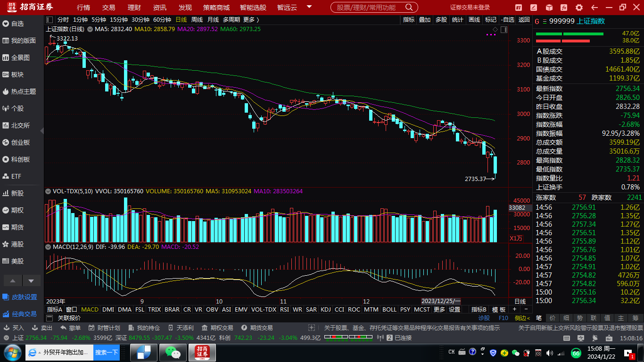Image resolution: width=644 pixels, height=362 pixels.
Task: Toggle the panel square icon at chart top-right
Action: (x=504, y=30)
